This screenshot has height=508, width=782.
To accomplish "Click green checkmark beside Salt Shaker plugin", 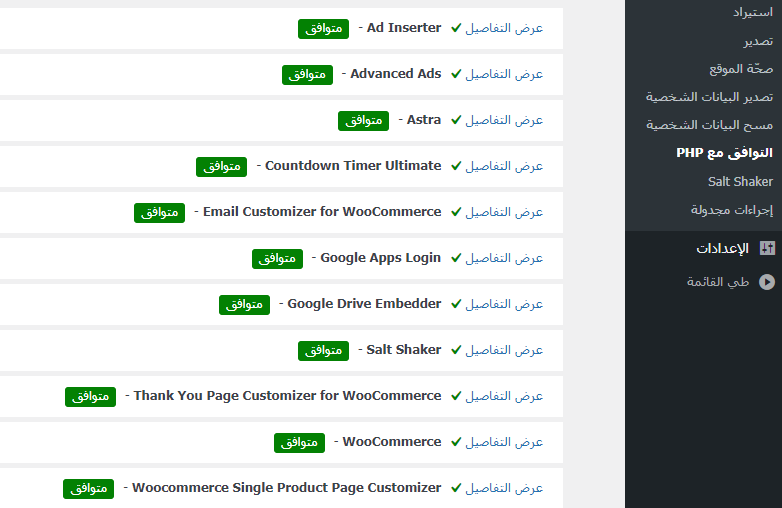I will pos(456,350).
